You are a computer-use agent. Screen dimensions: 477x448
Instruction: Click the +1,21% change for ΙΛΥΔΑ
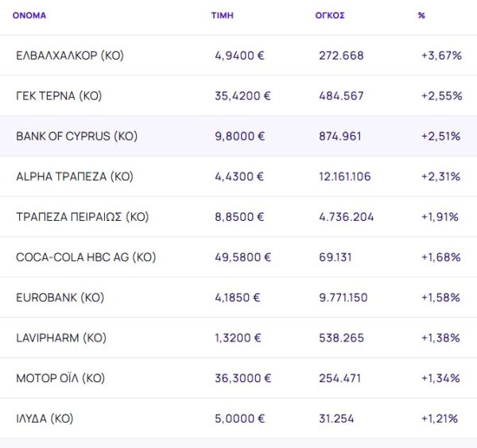441,419
